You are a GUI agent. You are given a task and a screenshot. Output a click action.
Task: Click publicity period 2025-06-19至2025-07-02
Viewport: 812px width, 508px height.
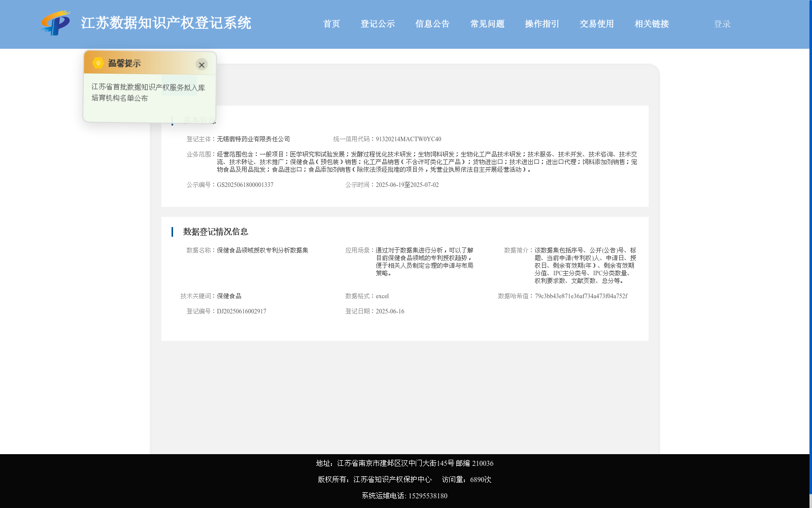[x=407, y=185]
